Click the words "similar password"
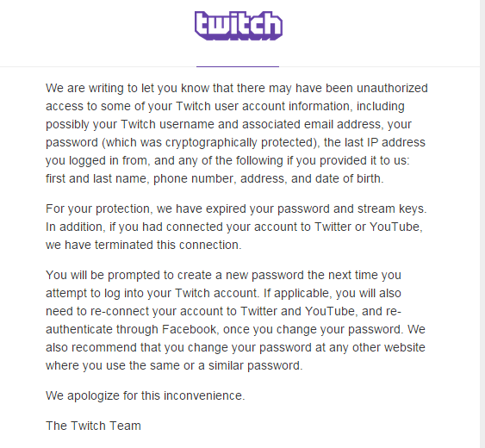 tap(253, 365)
